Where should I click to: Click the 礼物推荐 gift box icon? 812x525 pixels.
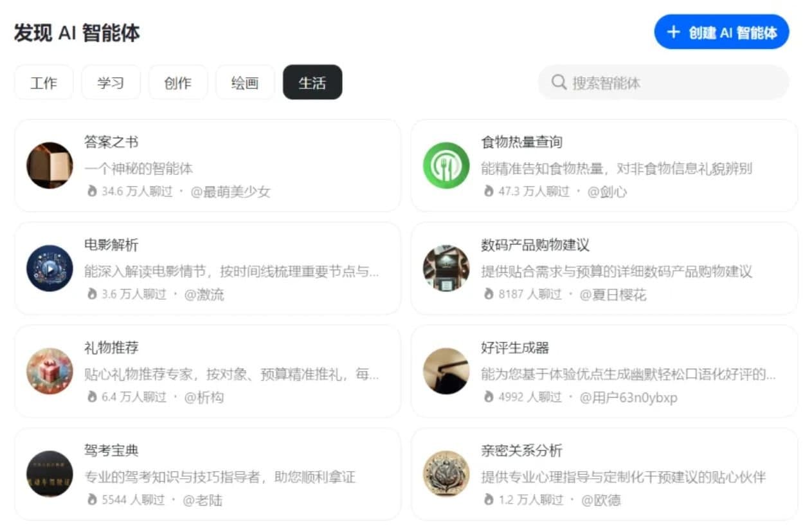pos(50,371)
